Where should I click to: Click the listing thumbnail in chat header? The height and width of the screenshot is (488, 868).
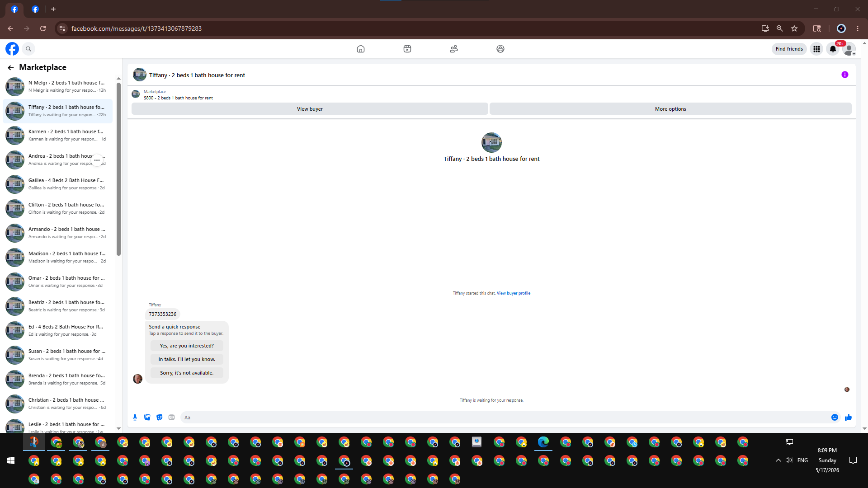coord(140,75)
